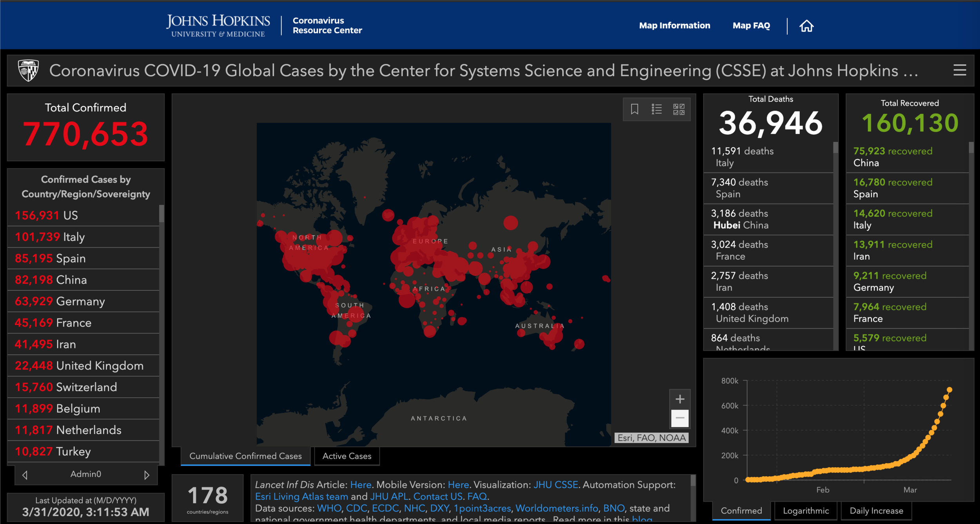Open the Worldometers.info link
Viewport: 980px width, 524px height.
tap(557, 508)
